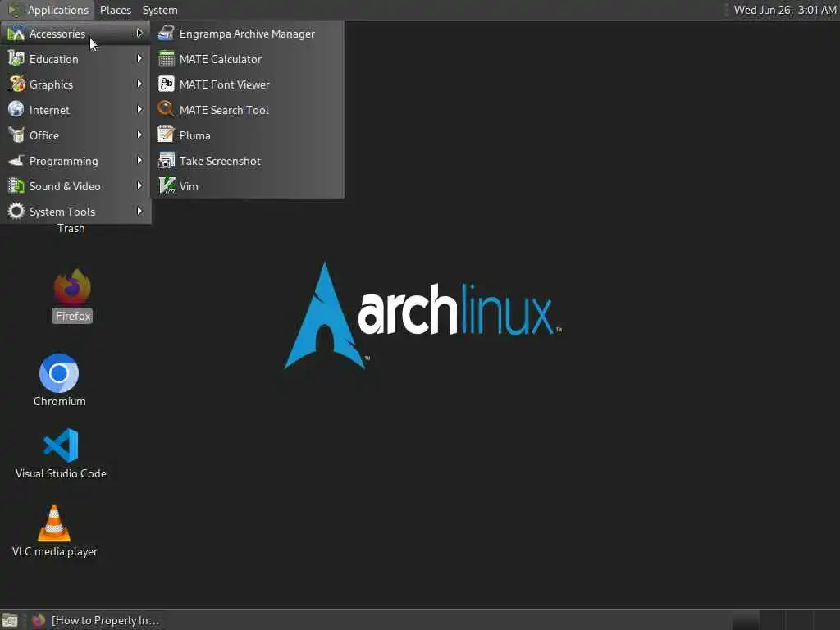This screenshot has height=630, width=840.
Task: Start MATE Search Tool magnifier icon
Action: click(x=166, y=109)
